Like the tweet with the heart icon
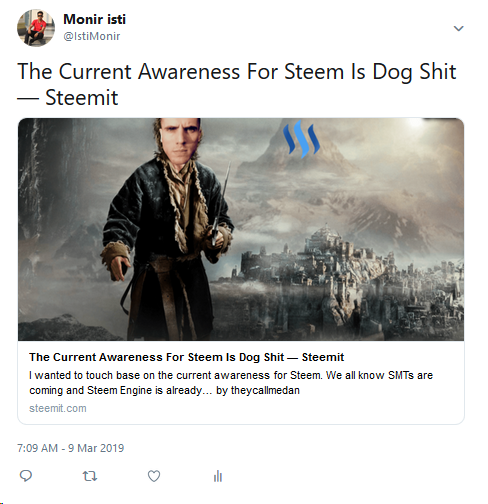488x504 pixels. tap(154, 476)
